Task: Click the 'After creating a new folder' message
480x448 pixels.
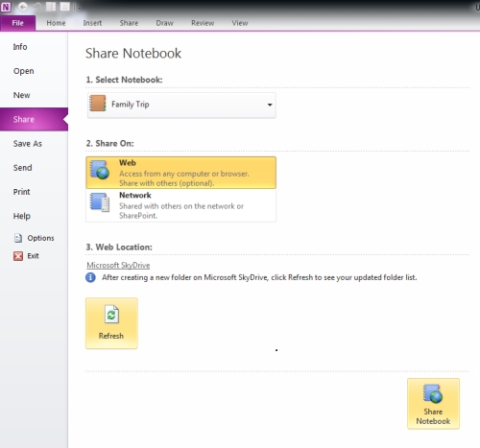Action: pos(259,277)
